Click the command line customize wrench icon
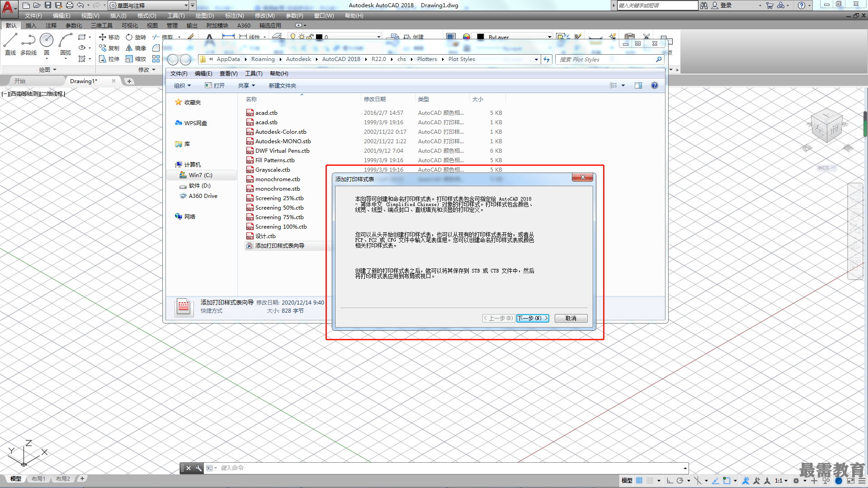This screenshot has width=868, height=488. point(198,468)
